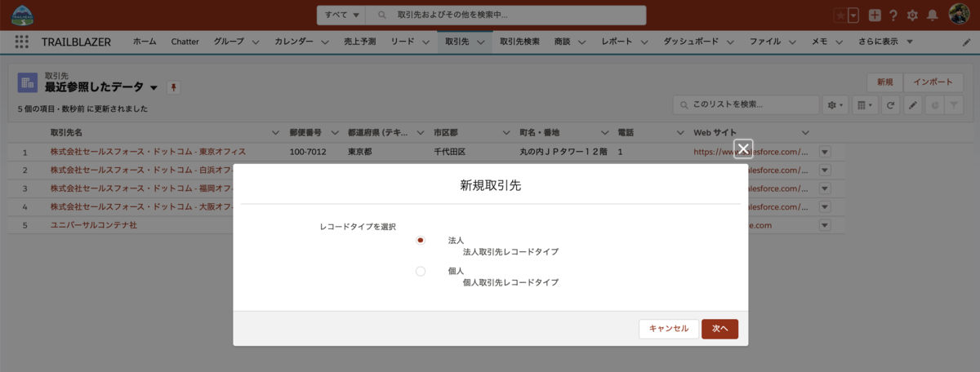Click the 取引先 object icon beside list title

(27, 82)
